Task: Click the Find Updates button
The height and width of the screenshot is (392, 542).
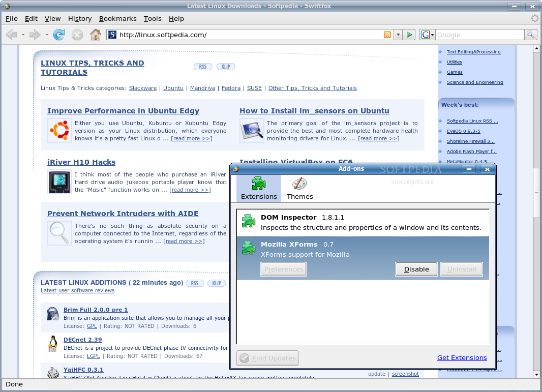Action: [267, 358]
